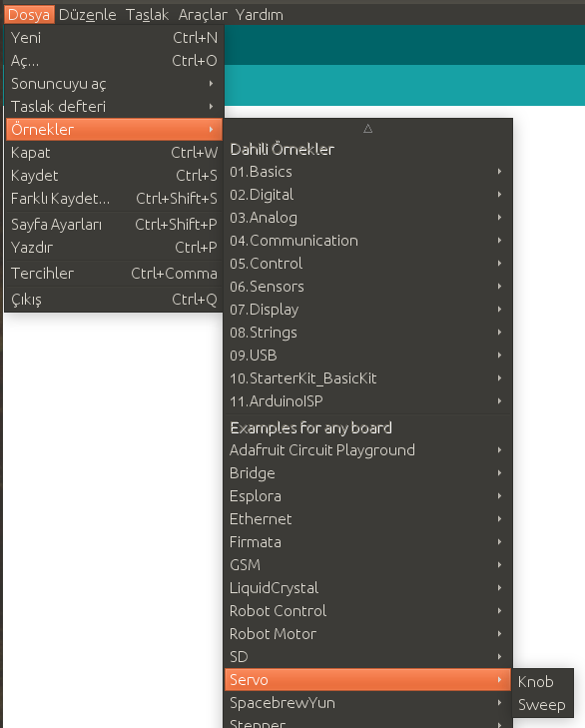Expand the 01.Basics examples submenu
This screenshot has height=728, width=585.
coord(367,172)
